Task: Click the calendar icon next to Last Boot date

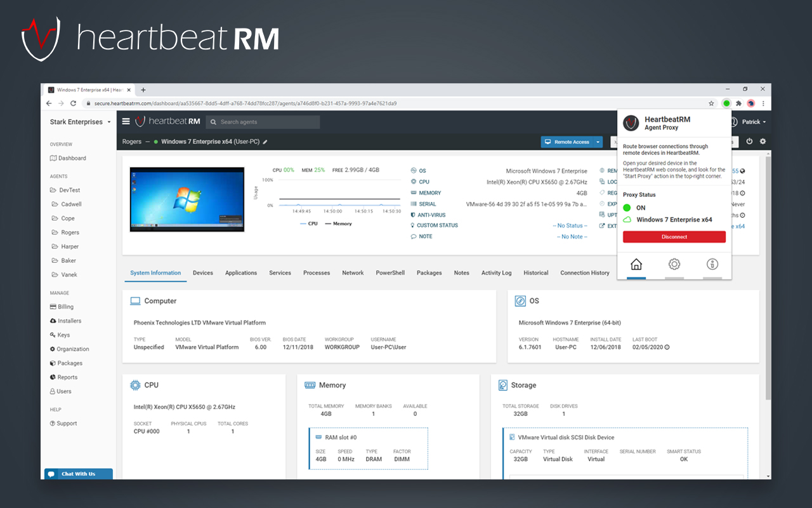Action: [x=667, y=347]
